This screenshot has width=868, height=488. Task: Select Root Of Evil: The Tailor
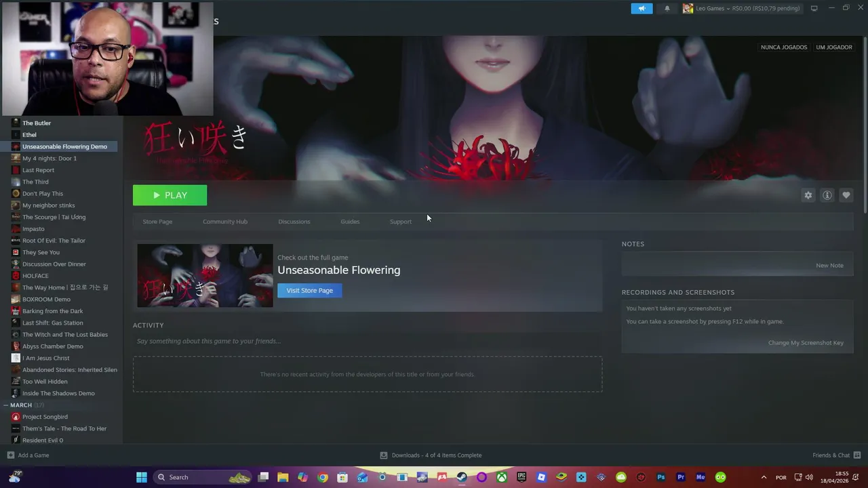click(x=54, y=241)
